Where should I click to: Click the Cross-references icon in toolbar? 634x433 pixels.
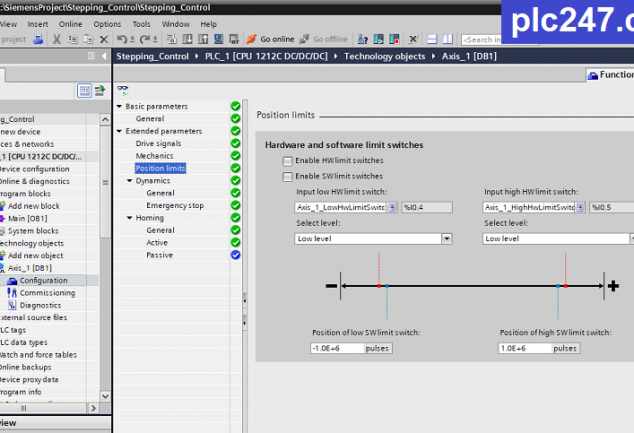pyautogui.click(x=413, y=39)
